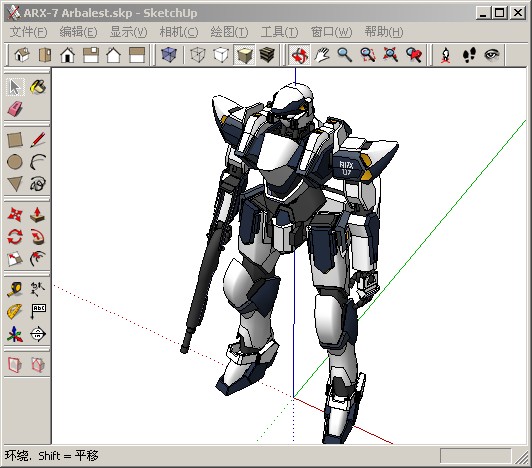Open the 工具(T) menu

click(x=280, y=32)
